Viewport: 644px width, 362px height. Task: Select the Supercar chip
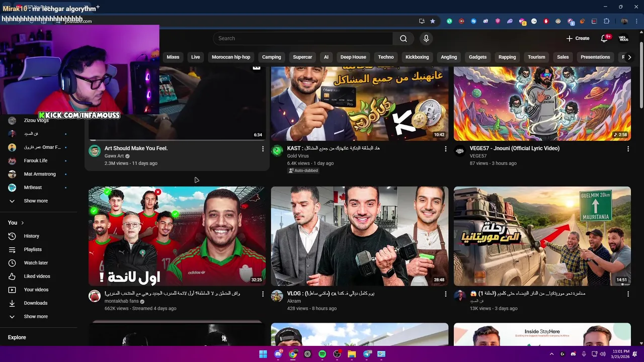click(x=302, y=57)
